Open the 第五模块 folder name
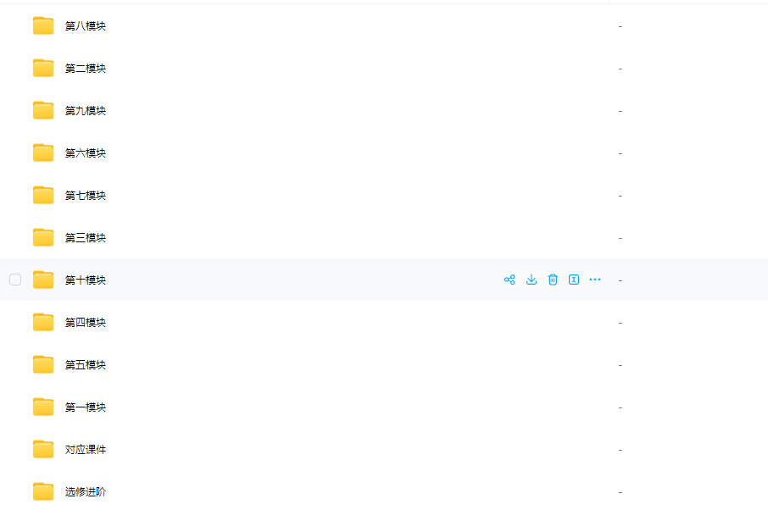The height and width of the screenshot is (532, 768). click(86, 364)
